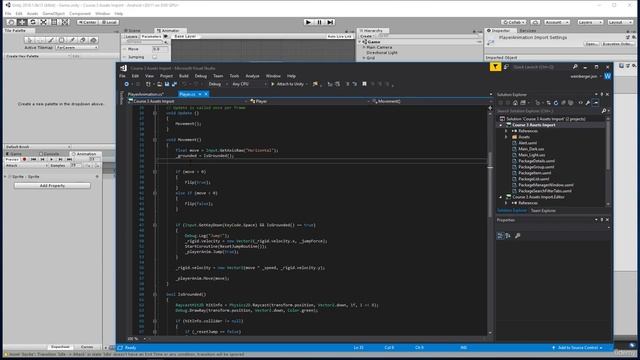Close the Player.cs tab
This screenshot has height=360, width=640.
click(206, 94)
